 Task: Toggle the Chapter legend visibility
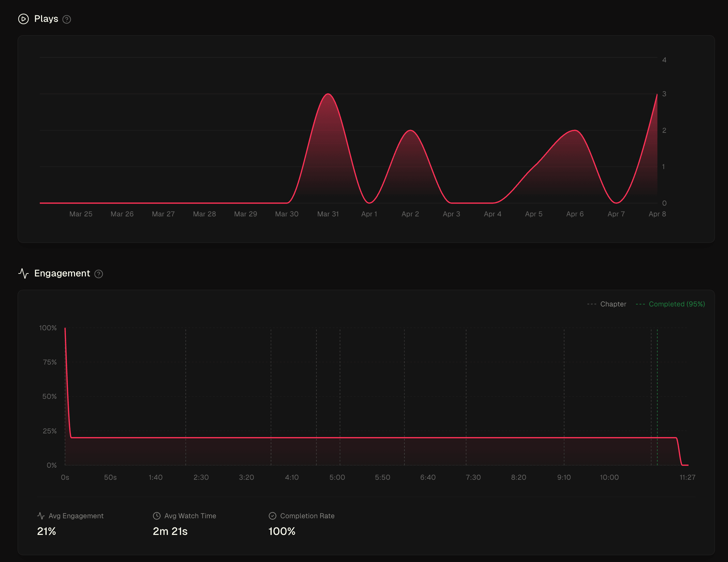point(613,304)
